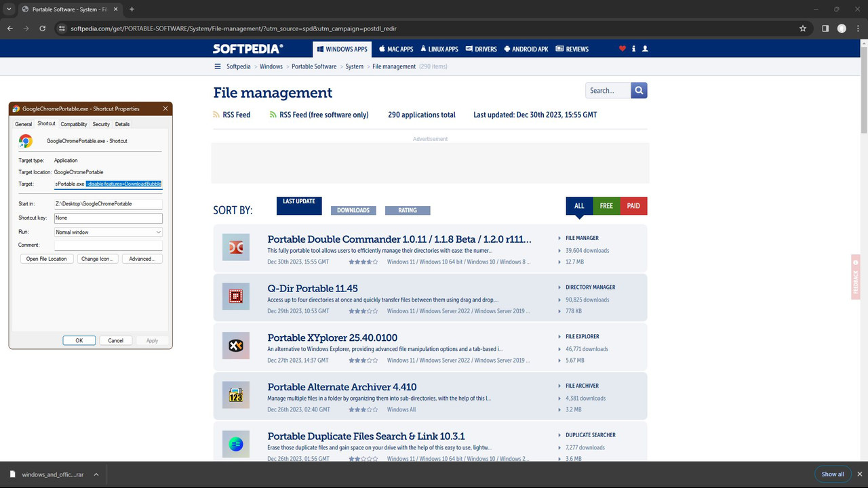Filter listing to Paid software

(x=633, y=206)
